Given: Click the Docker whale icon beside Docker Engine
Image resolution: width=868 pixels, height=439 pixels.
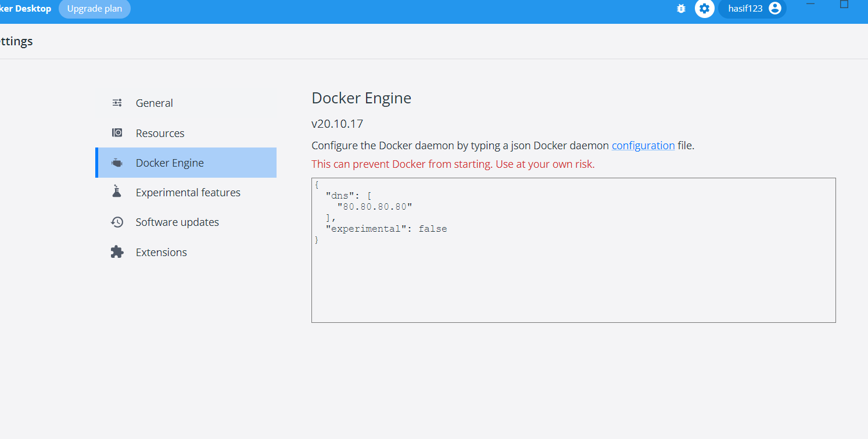Looking at the screenshot, I should point(117,163).
